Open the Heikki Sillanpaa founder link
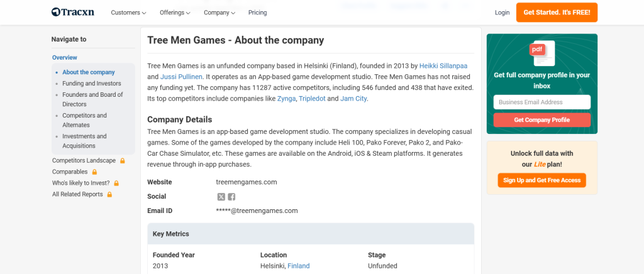Image resolution: width=644 pixels, height=274 pixels. [443, 66]
